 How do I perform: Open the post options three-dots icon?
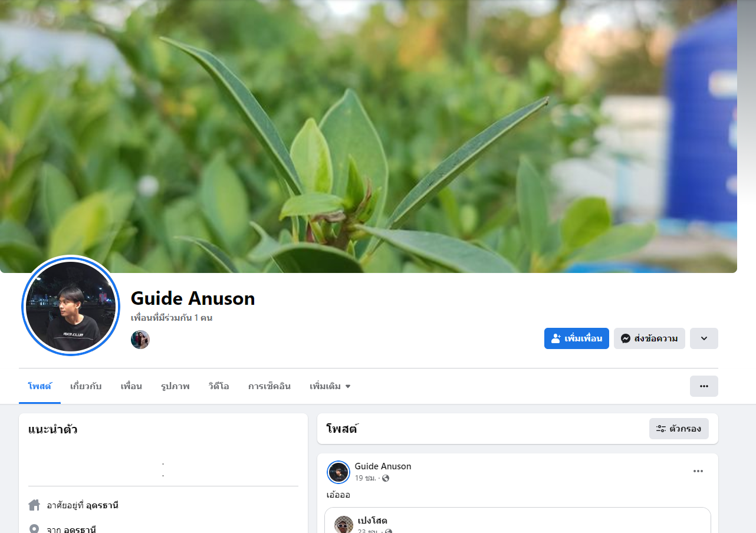(698, 471)
